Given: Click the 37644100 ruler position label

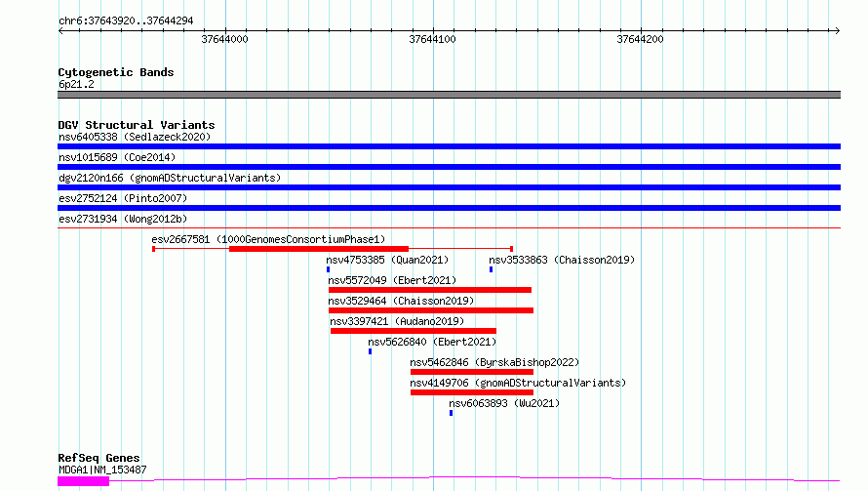Looking at the screenshot, I should pos(432,39).
